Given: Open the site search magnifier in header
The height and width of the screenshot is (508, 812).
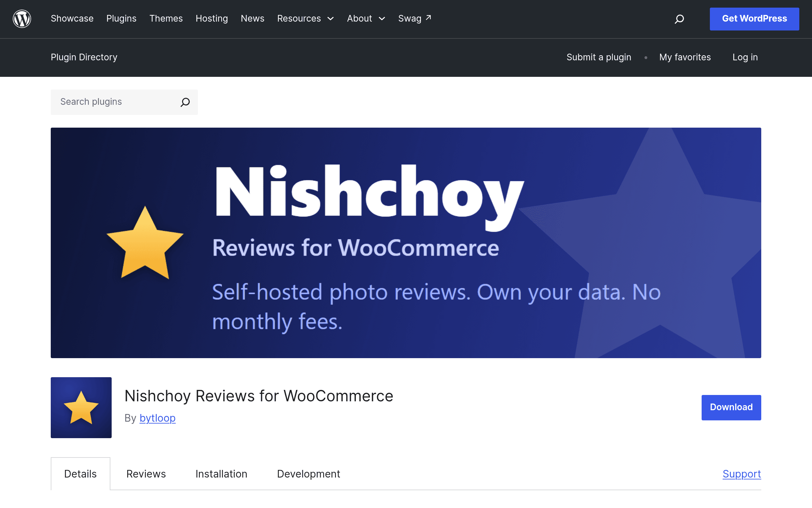Looking at the screenshot, I should coord(679,19).
